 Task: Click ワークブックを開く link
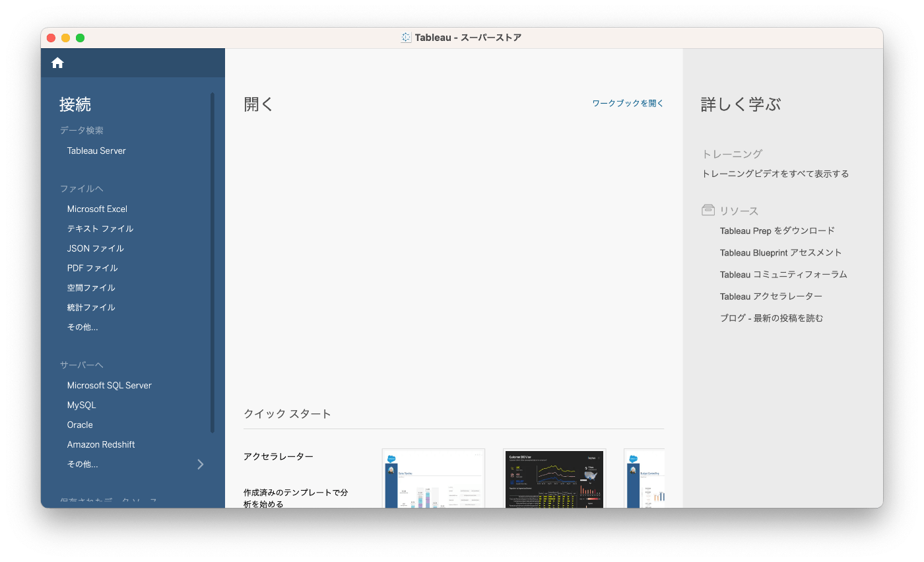628,103
